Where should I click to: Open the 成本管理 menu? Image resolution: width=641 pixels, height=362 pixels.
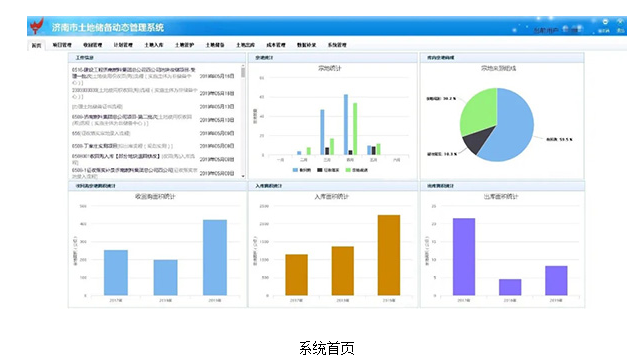276,45
